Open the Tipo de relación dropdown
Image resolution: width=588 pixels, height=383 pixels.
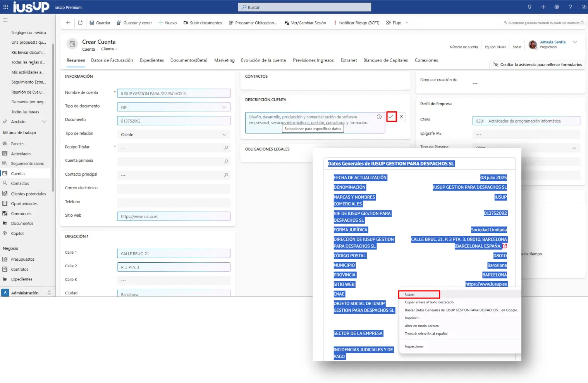224,135
